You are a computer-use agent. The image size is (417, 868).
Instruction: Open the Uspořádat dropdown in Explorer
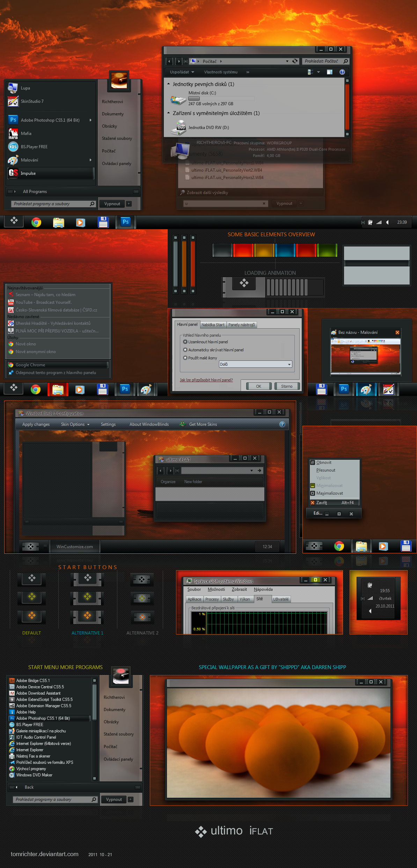click(x=182, y=72)
